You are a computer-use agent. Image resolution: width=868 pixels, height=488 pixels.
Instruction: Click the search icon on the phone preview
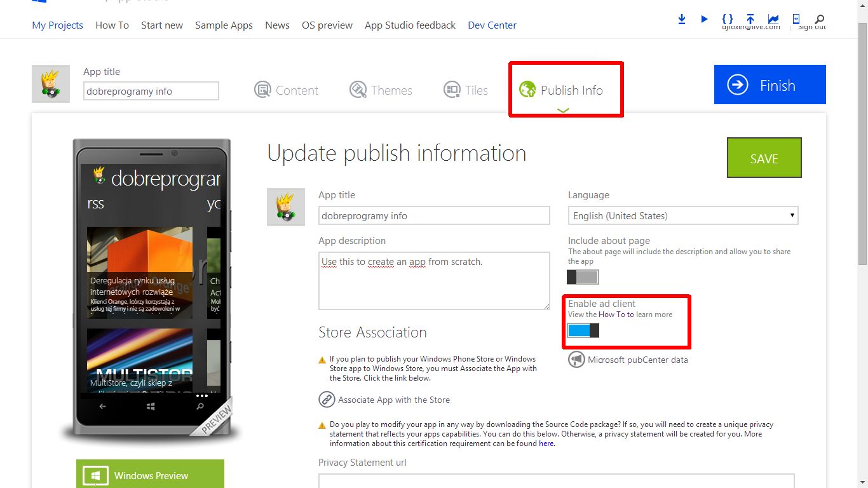point(200,407)
